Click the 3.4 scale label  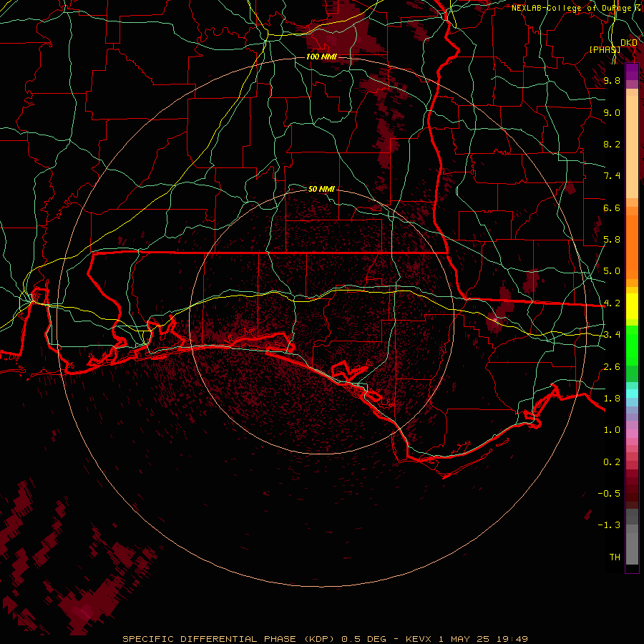coord(612,335)
